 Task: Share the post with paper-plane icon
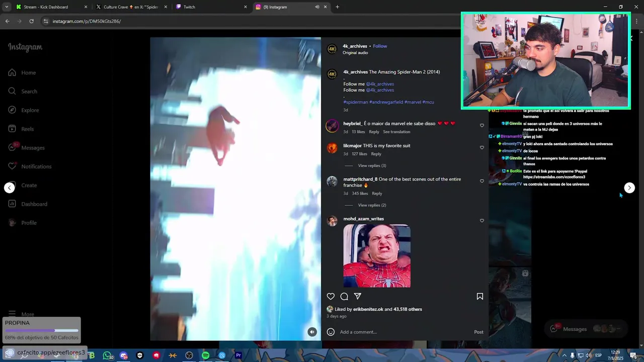tap(358, 297)
